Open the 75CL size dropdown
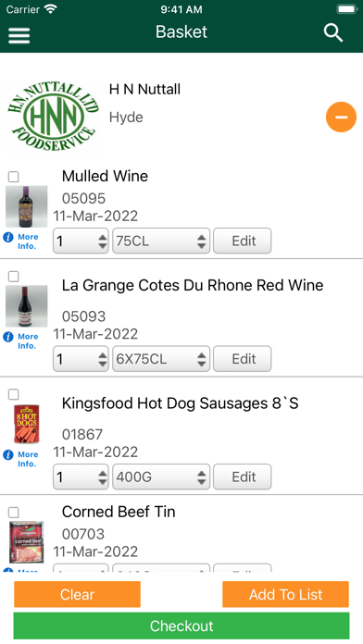The height and width of the screenshot is (644, 363). coord(161,241)
